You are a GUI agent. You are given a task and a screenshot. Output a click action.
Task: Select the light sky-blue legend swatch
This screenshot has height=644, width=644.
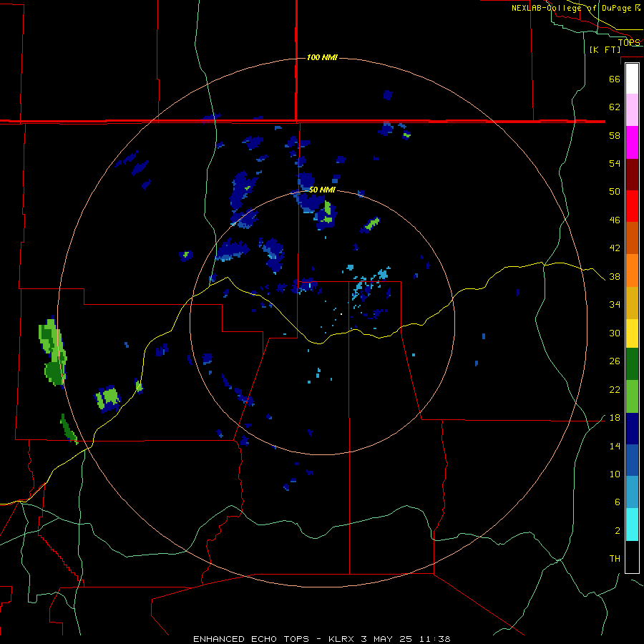(x=632, y=492)
